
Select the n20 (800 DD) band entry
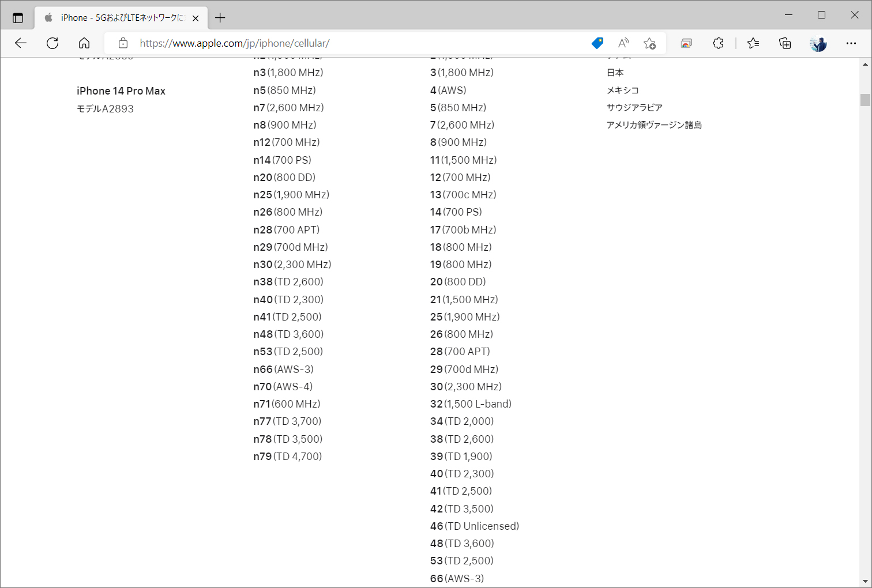click(x=284, y=178)
